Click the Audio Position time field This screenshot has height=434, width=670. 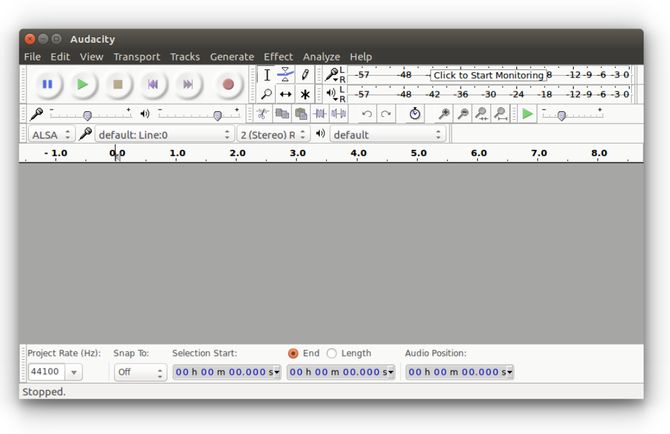[x=459, y=372]
